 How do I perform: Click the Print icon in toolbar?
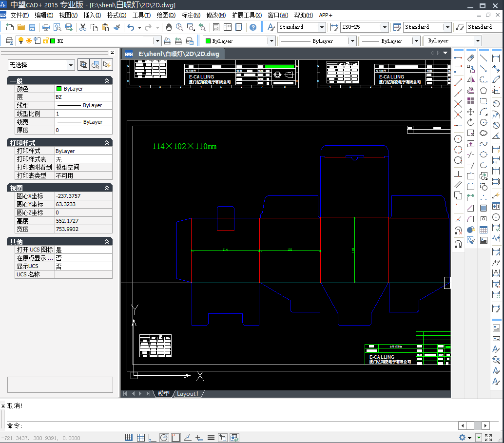pos(46,27)
